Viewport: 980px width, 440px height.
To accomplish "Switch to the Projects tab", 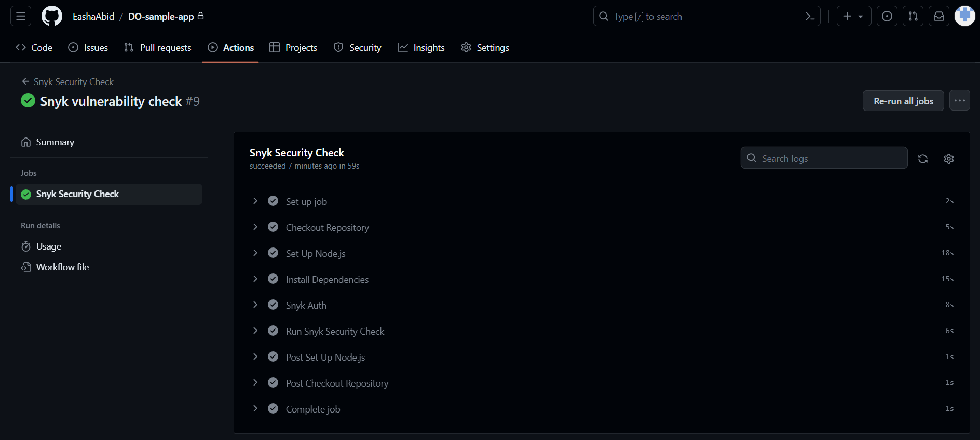I will click(x=293, y=48).
